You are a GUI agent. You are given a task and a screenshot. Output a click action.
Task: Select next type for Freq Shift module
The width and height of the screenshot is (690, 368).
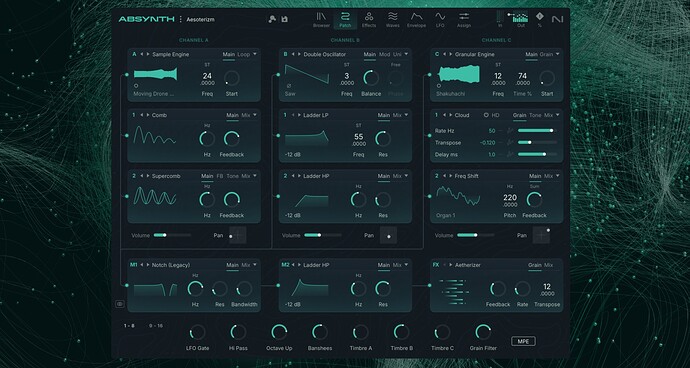point(451,176)
